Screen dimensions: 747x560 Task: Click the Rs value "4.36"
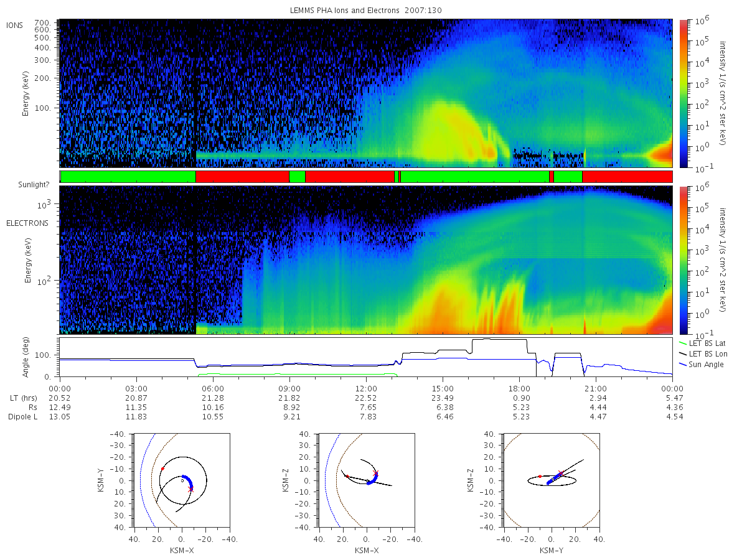click(x=673, y=407)
